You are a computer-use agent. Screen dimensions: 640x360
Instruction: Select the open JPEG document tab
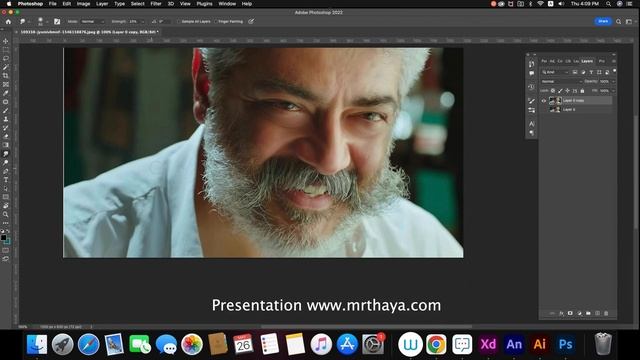point(89,32)
